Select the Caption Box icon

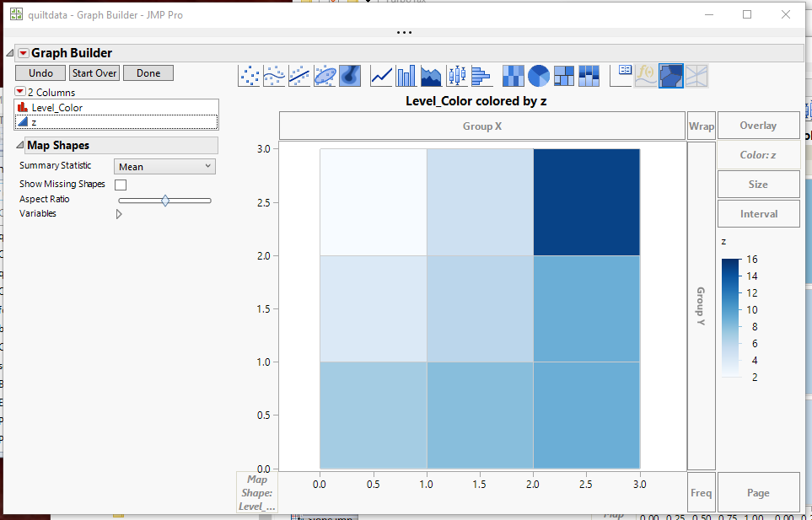tap(621, 76)
